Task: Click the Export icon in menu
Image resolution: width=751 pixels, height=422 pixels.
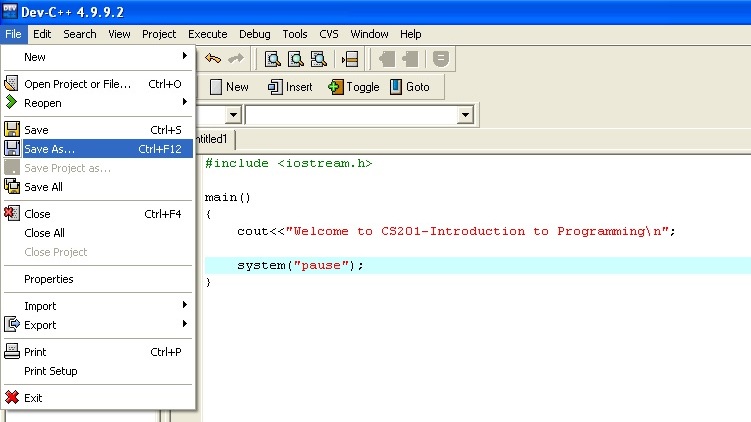Action: tap(12, 324)
